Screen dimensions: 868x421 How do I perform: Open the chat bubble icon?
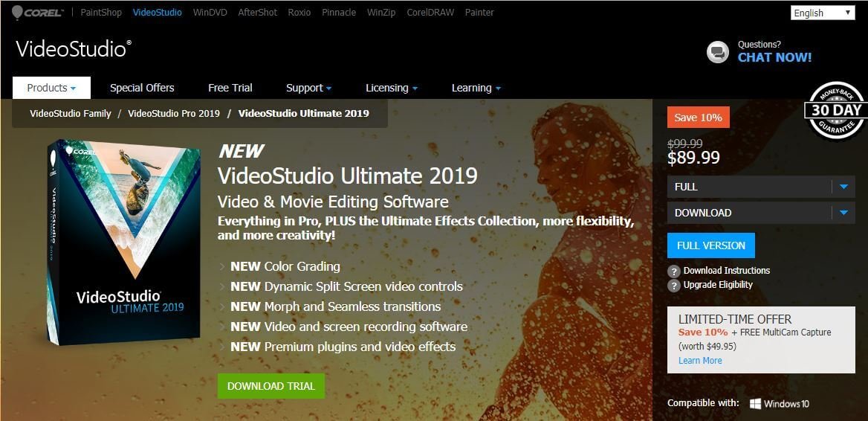point(717,52)
